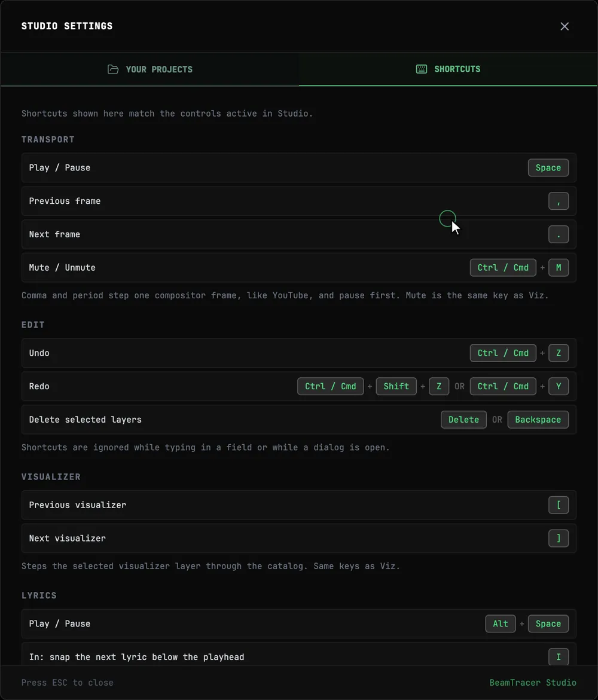Click the BeamTracer Studio footer text
Screen dimensions: 598x700
pos(533,683)
